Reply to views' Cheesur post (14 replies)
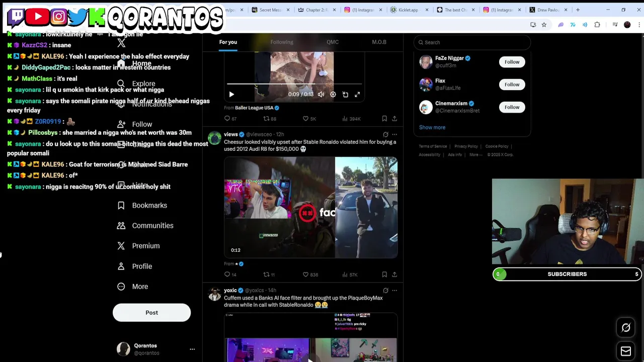Viewport: 644px width, 362px height. click(230, 275)
